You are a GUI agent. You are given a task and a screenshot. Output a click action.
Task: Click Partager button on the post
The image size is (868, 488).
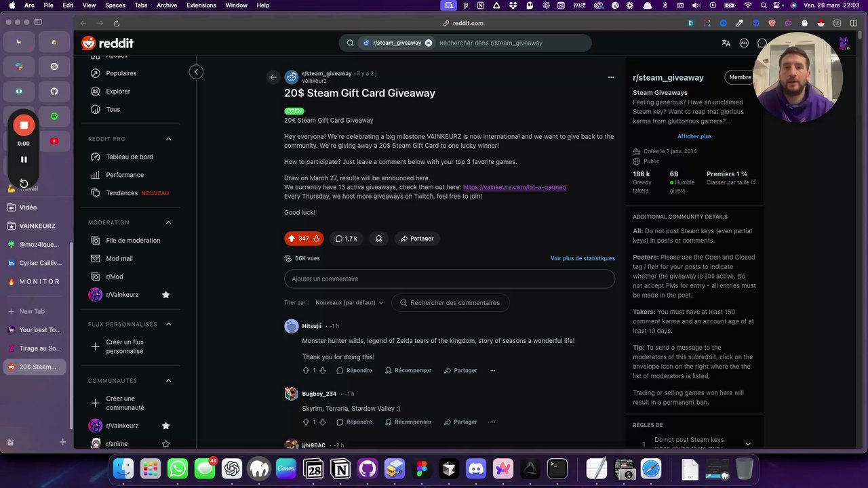coord(416,239)
